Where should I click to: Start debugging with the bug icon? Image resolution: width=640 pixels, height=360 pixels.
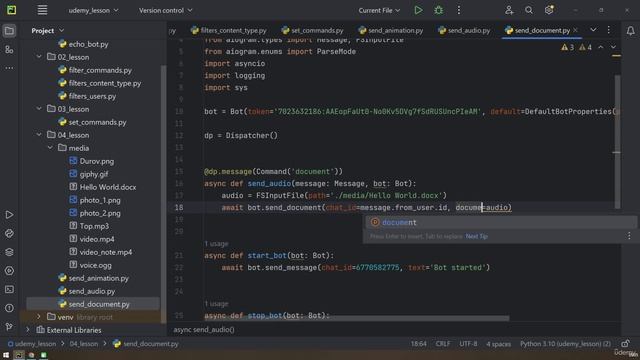click(438, 10)
